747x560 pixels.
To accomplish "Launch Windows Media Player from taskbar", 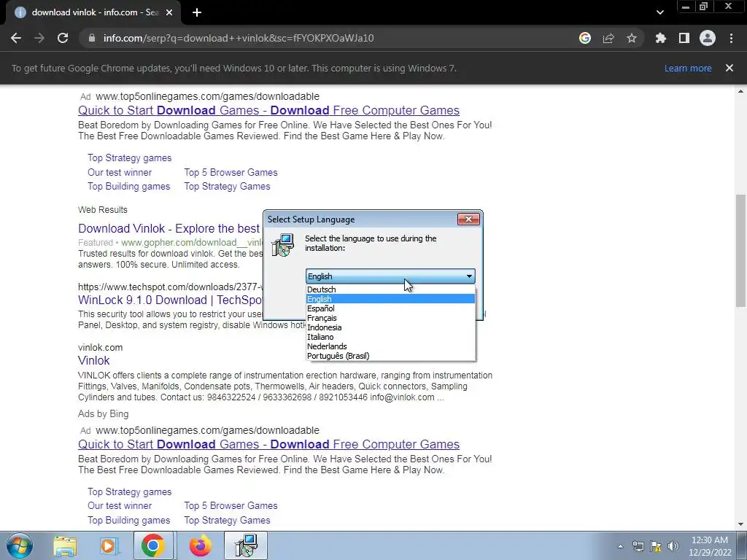I will (x=109, y=545).
